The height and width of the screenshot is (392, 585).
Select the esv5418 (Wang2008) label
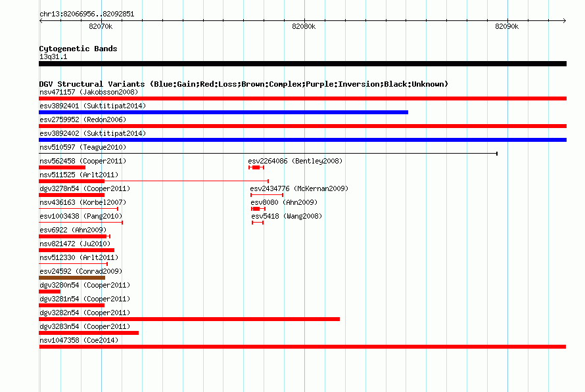pos(287,216)
